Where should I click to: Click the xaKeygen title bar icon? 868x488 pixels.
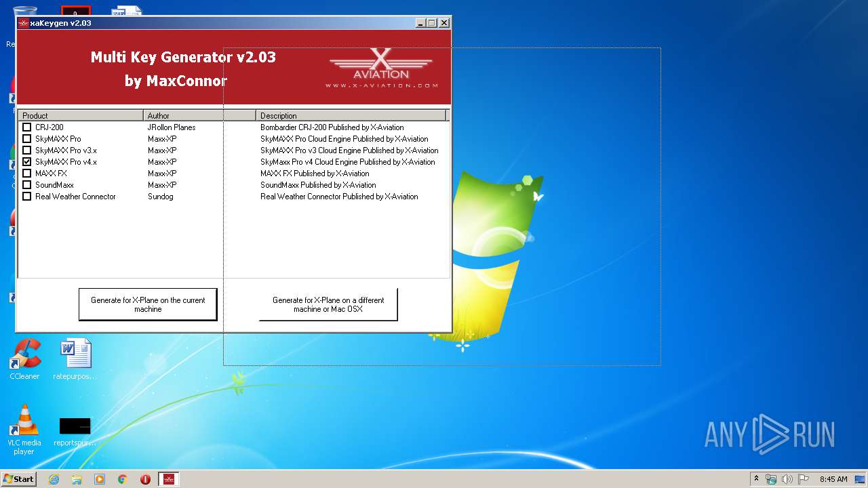click(x=24, y=23)
